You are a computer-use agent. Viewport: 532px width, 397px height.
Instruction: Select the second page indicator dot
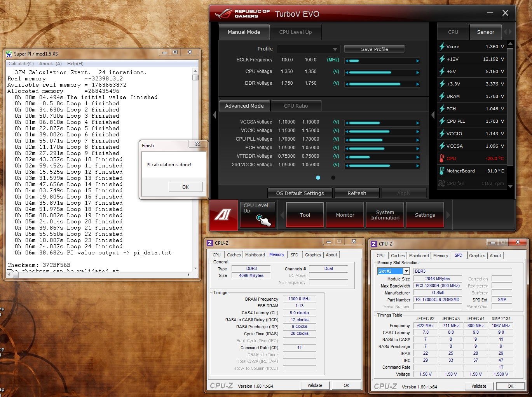(x=333, y=178)
